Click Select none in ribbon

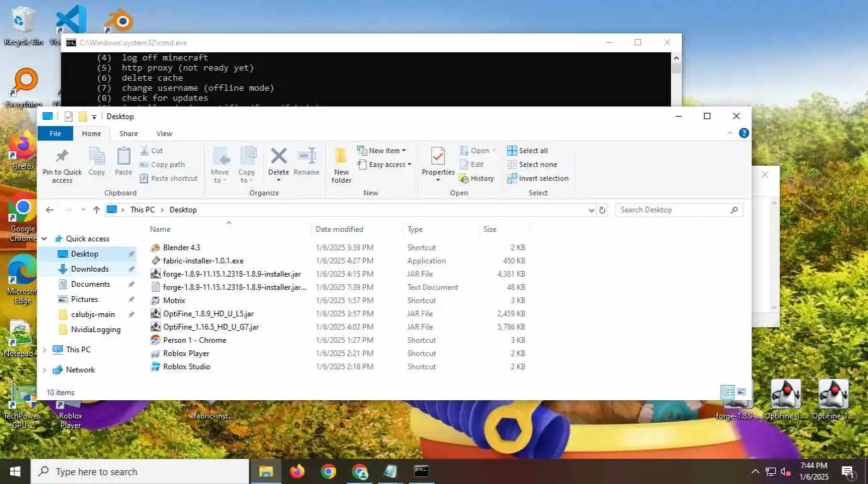click(532, 164)
